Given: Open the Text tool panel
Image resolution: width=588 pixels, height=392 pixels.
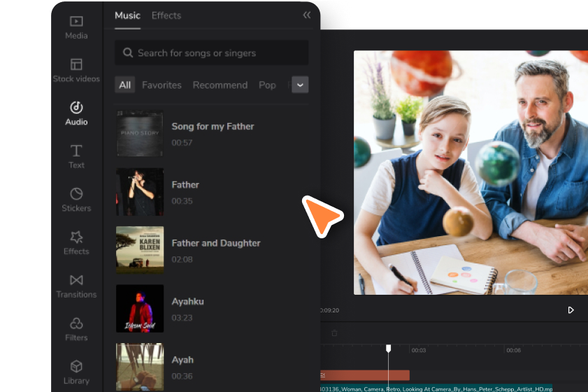Looking at the screenshot, I should click(76, 157).
